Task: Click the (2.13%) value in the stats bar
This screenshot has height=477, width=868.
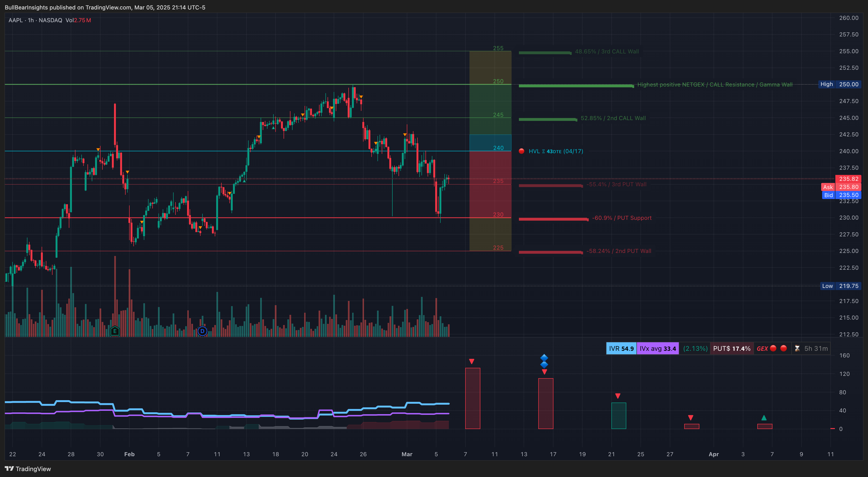Action: click(695, 348)
